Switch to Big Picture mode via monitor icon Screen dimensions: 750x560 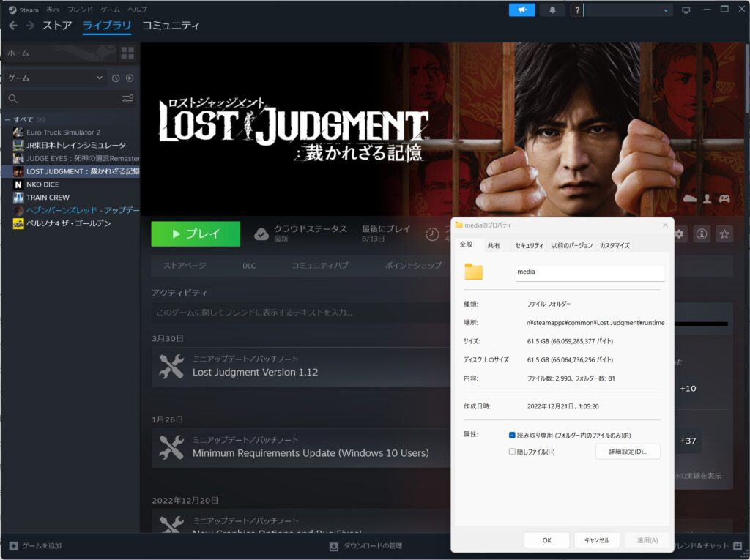686,10
